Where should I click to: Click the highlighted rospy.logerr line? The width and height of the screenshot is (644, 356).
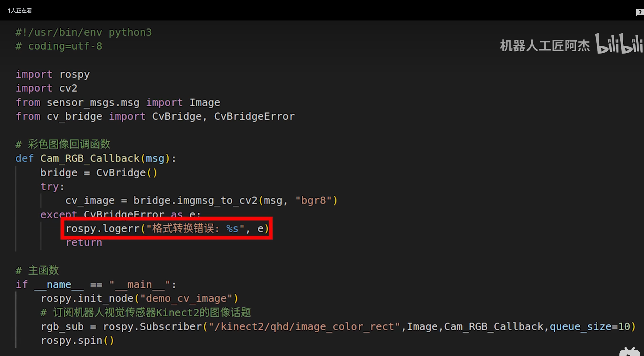[167, 228]
